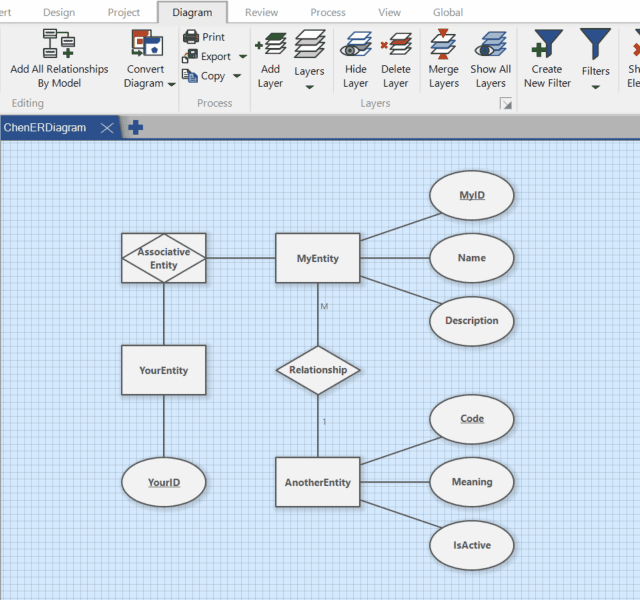
Task: Open the Filters dropdown
Action: pyautogui.click(x=595, y=87)
